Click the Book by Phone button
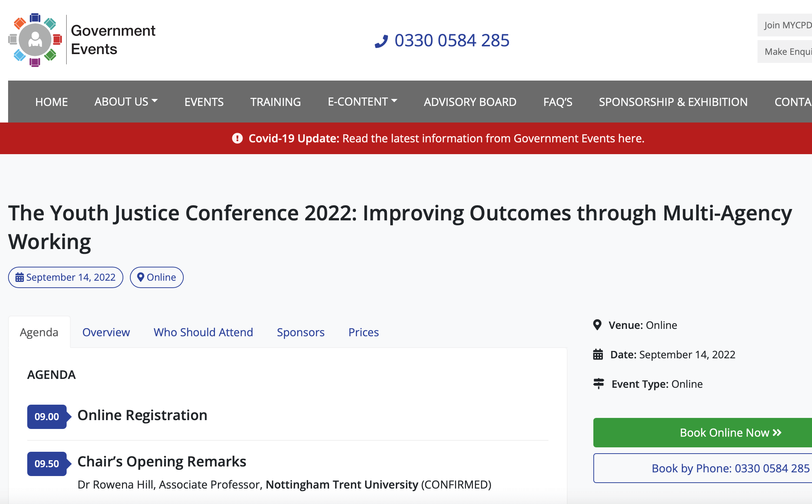The width and height of the screenshot is (812, 504). coord(731,468)
